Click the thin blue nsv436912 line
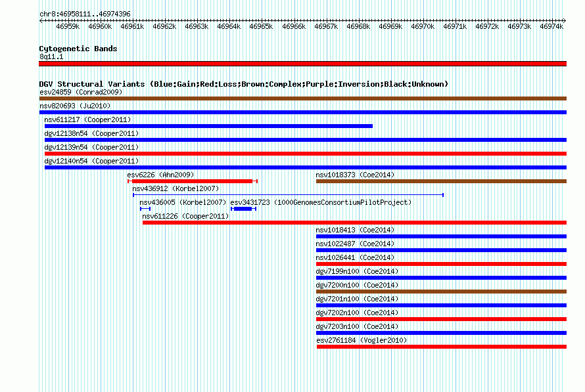 click(289, 195)
